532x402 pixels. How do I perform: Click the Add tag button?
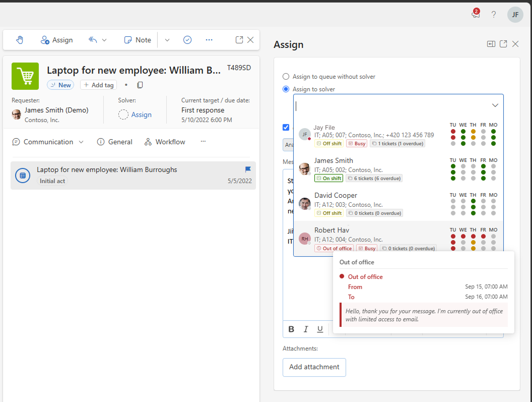[99, 85]
